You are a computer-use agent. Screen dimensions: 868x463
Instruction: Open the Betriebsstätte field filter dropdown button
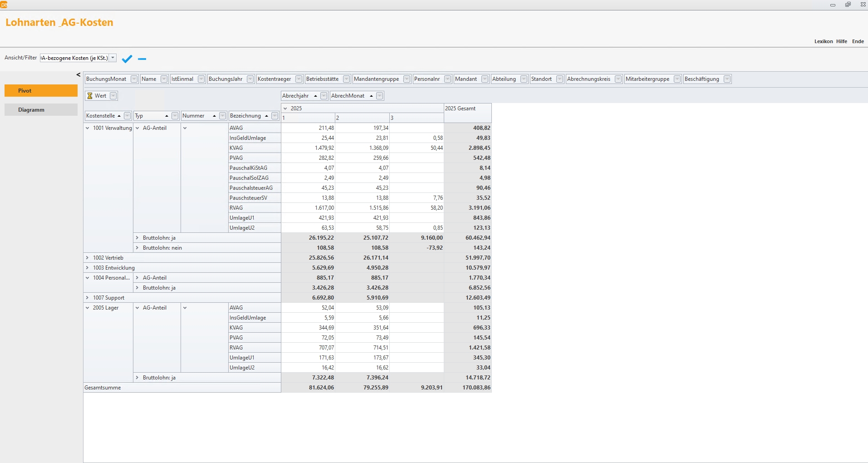coord(346,79)
